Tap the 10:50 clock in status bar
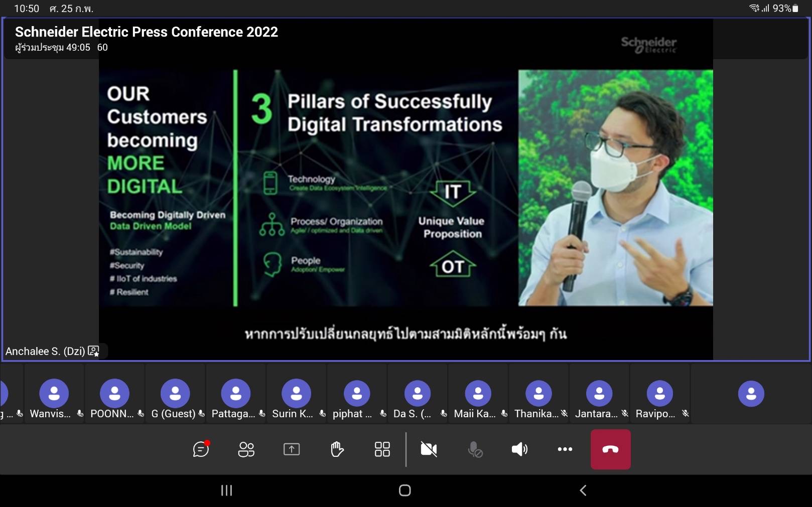Viewport: 812px width, 507px height. tap(27, 9)
